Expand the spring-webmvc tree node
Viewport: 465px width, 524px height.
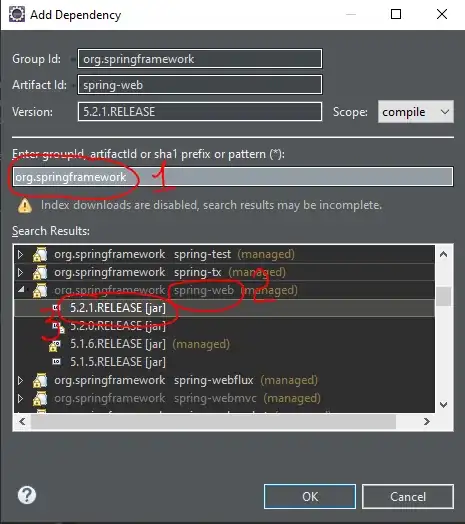point(20,398)
